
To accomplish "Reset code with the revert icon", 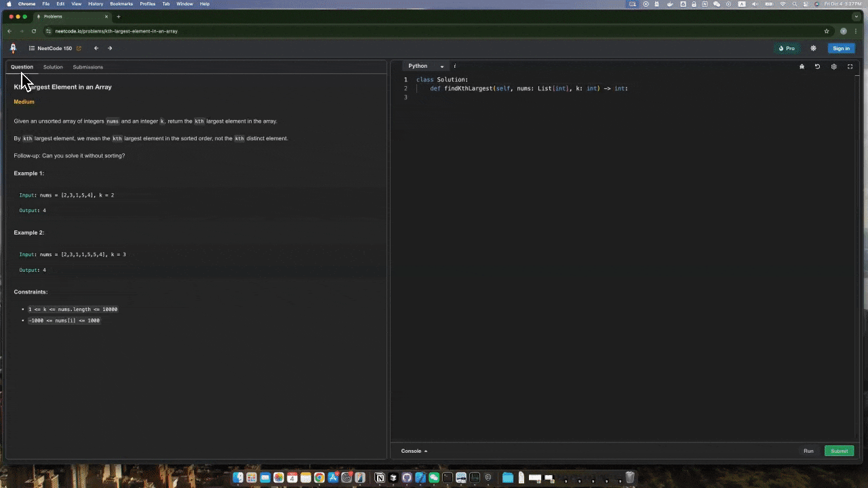I will tap(817, 66).
